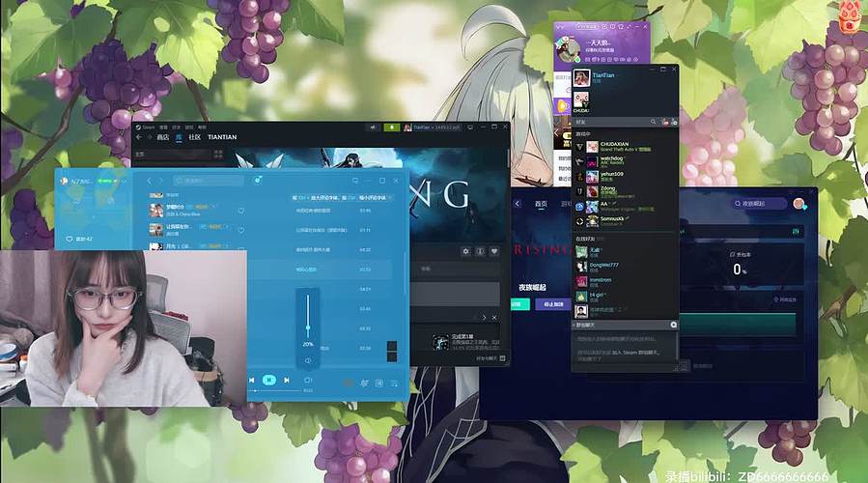The height and width of the screenshot is (483, 868).
Task: Mute audio under the volume slider
Action: tap(308, 360)
